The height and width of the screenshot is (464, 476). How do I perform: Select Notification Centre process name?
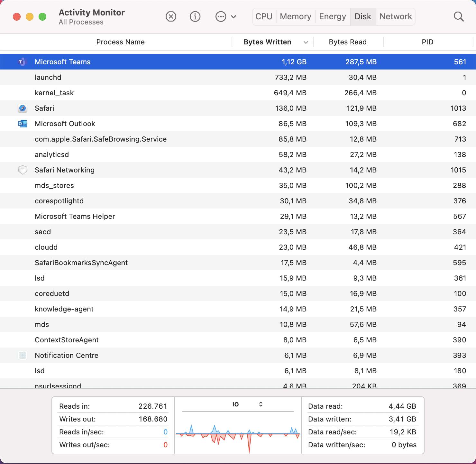(x=67, y=355)
